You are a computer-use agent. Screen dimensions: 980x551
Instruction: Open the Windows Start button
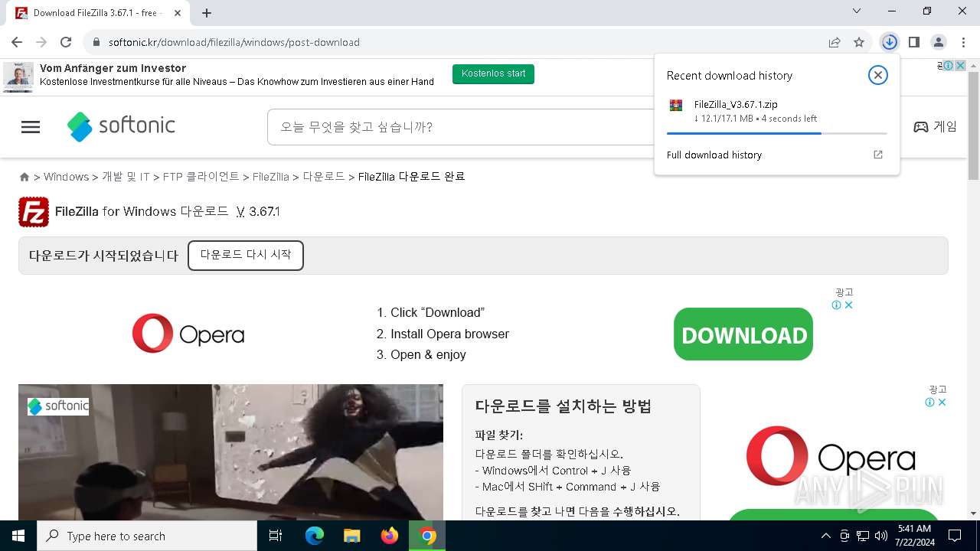point(18,536)
